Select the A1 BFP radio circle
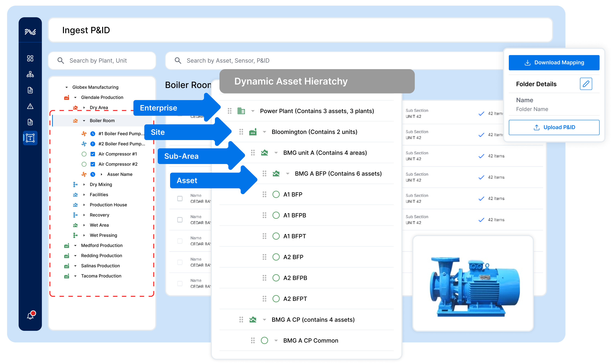 coord(276,195)
